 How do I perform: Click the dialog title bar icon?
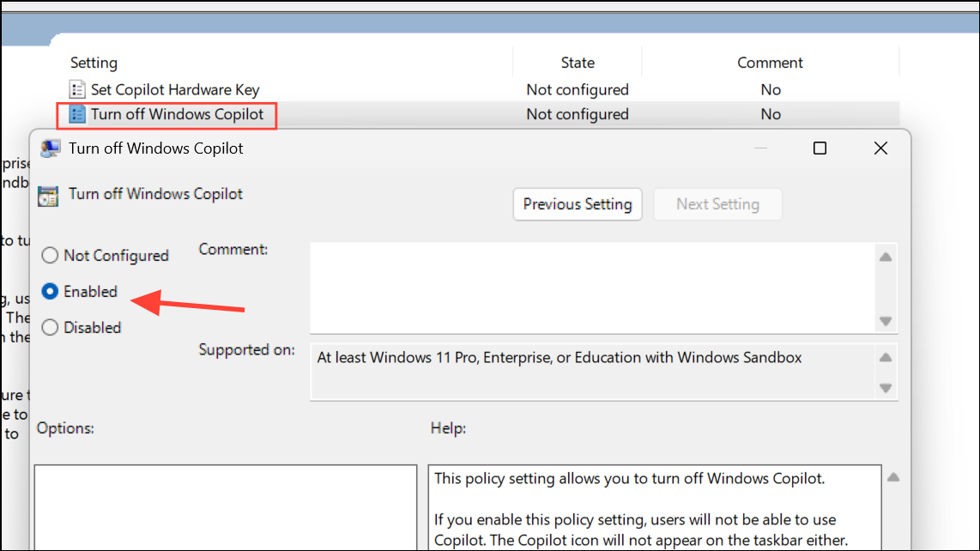tap(51, 148)
